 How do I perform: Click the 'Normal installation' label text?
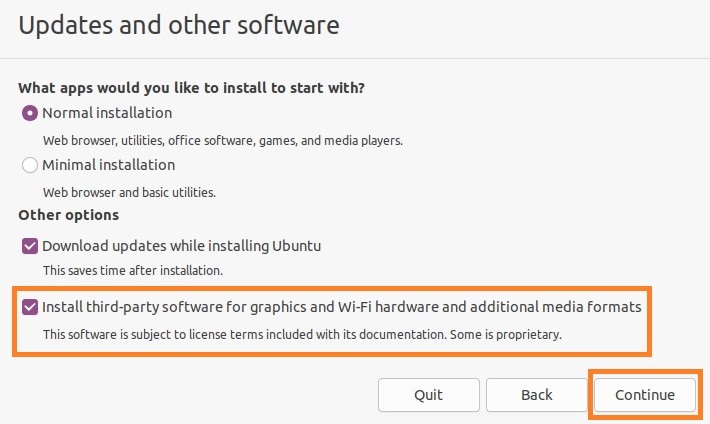coord(107,113)
